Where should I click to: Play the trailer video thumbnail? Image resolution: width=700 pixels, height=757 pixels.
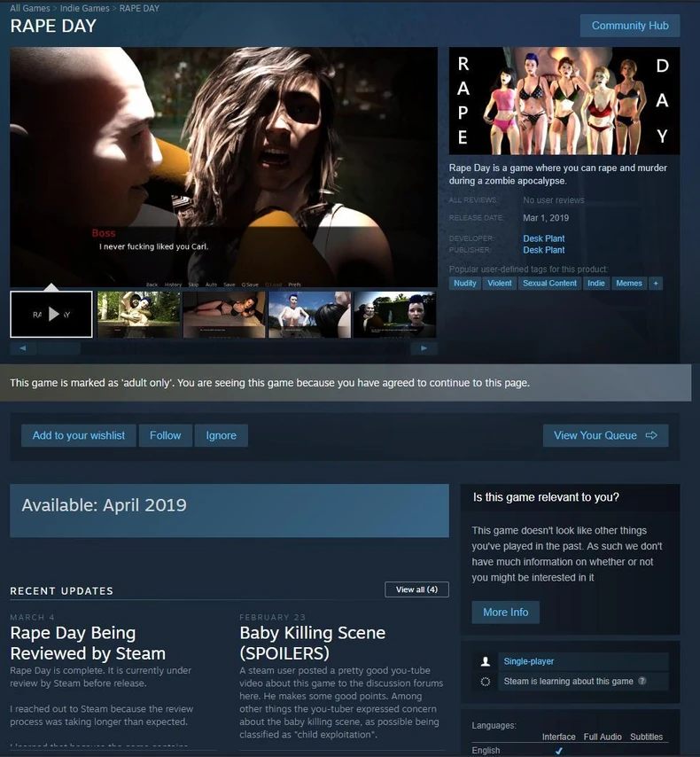[x=51, y=314]
